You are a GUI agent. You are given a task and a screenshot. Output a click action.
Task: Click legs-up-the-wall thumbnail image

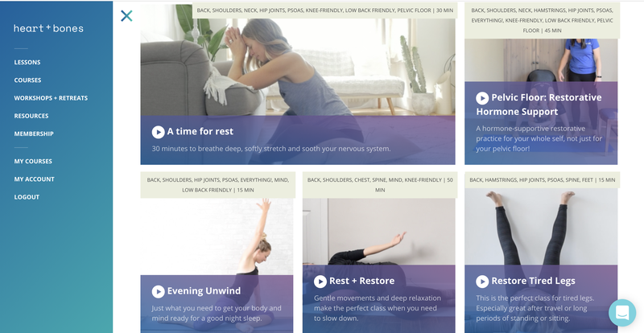click(x=541, y=227)
